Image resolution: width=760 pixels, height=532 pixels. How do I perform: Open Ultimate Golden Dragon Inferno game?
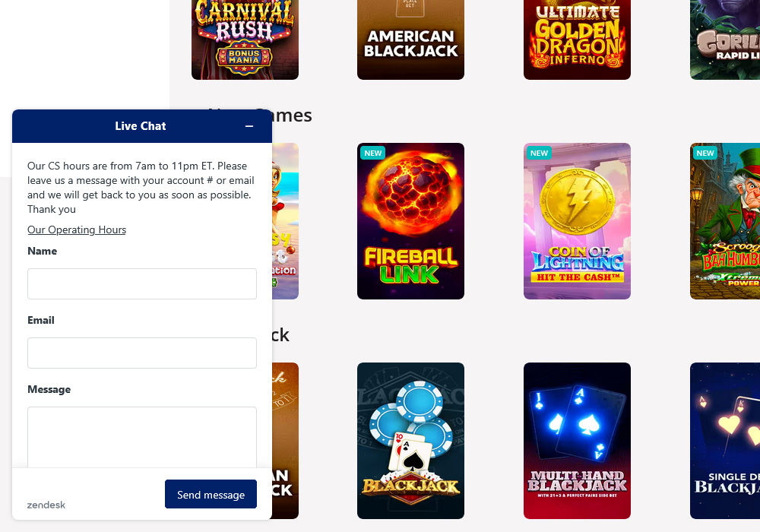click(577, 40)
